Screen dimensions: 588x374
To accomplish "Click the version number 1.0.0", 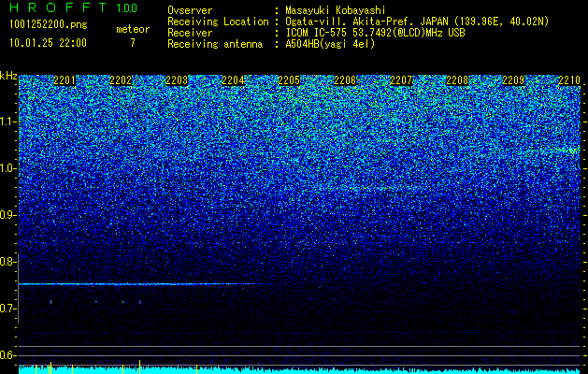I will point(126,8).
